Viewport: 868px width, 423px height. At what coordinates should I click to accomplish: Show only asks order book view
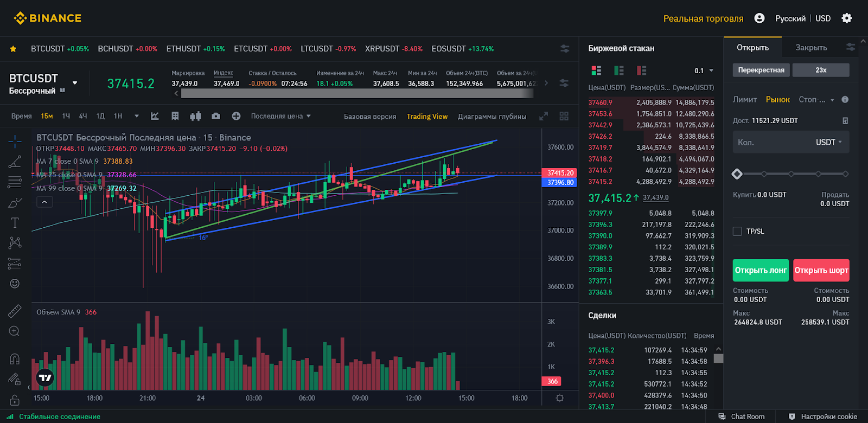[642, 70]
